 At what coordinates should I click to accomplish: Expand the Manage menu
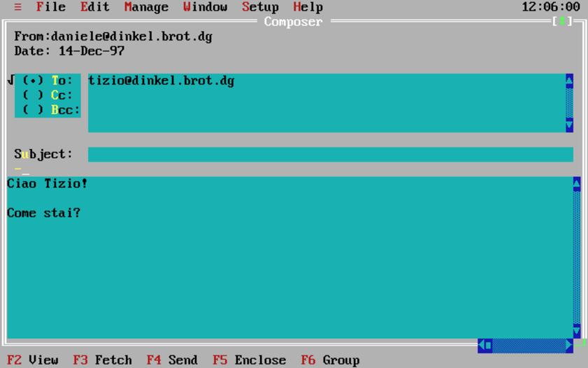[x=146, y=7]
